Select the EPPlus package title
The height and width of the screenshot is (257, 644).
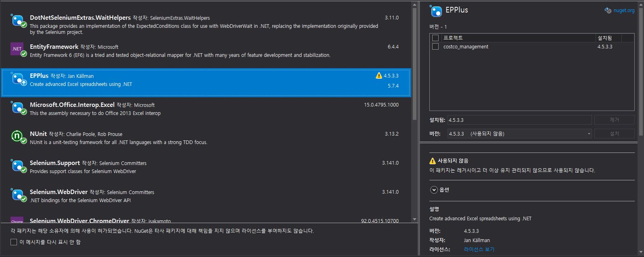[x=39, y=76]
